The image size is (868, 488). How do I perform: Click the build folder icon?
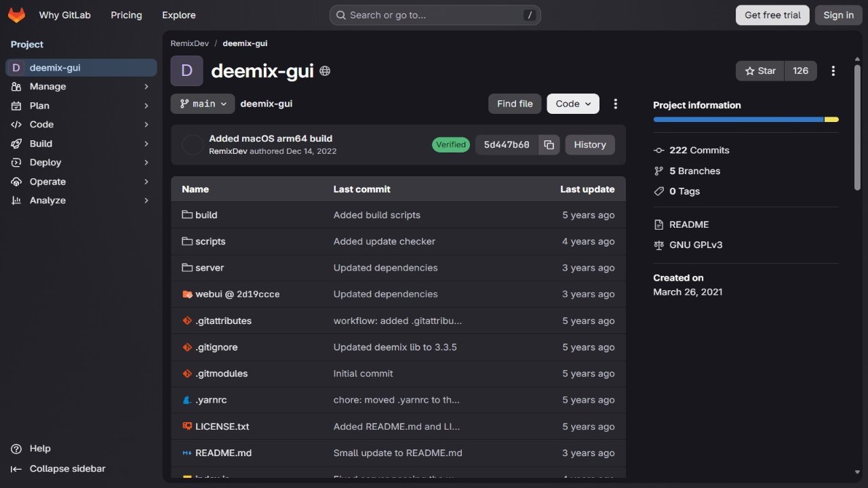click(187, 215)
